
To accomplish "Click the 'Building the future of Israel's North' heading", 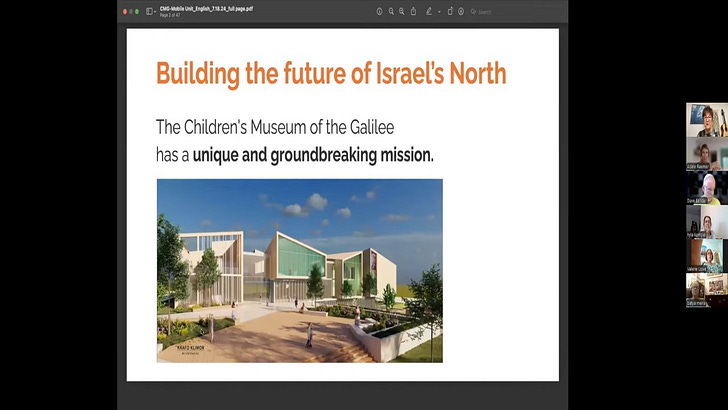I will (331, 73).
